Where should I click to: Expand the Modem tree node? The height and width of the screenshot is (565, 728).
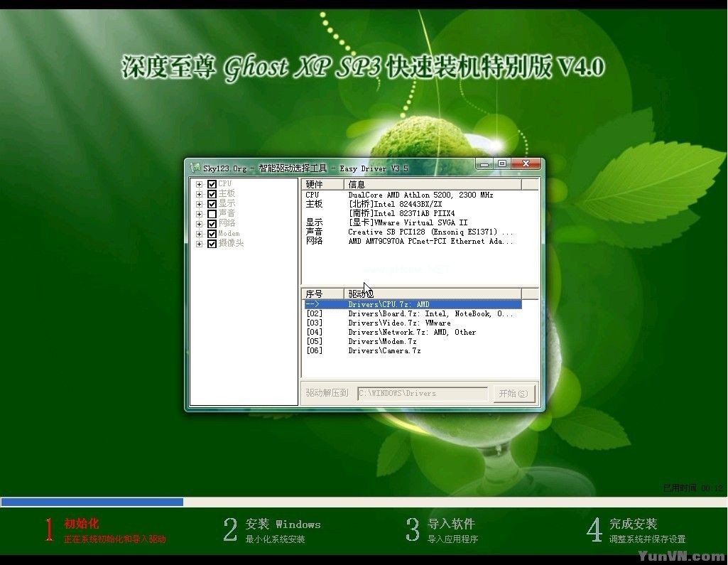coord(199,234)
